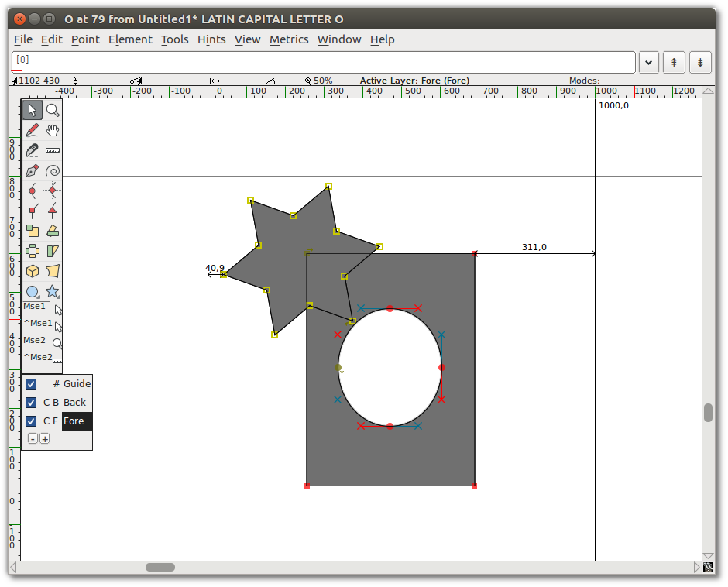Select the hand scroll tool

pyautogui.click(x=53, y=130)
